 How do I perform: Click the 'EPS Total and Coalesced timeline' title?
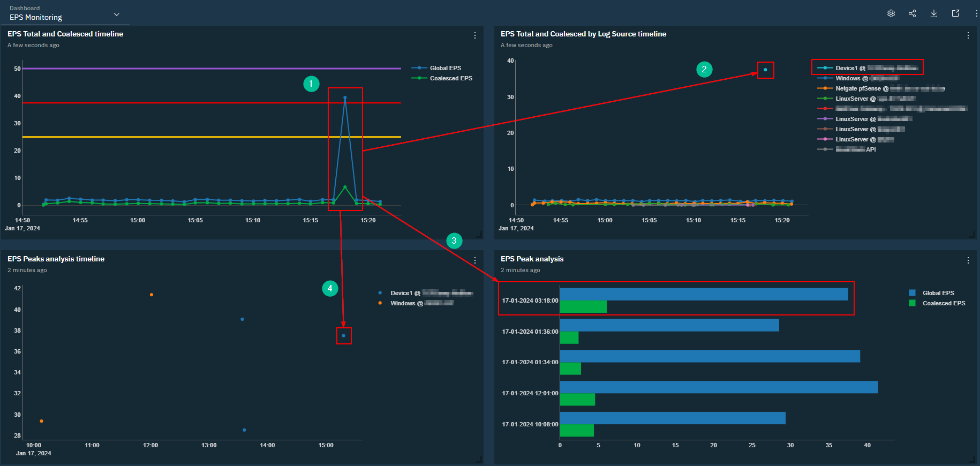click(65, 34)
